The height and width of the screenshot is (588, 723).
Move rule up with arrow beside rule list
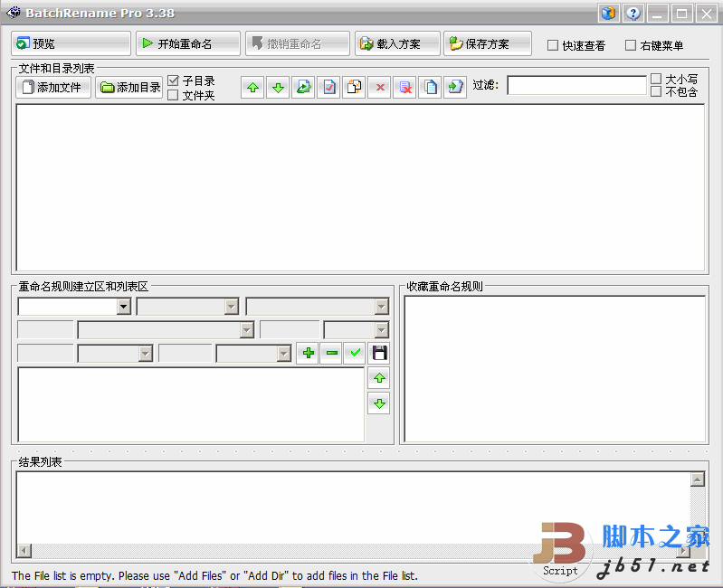[x=379, y=378]
